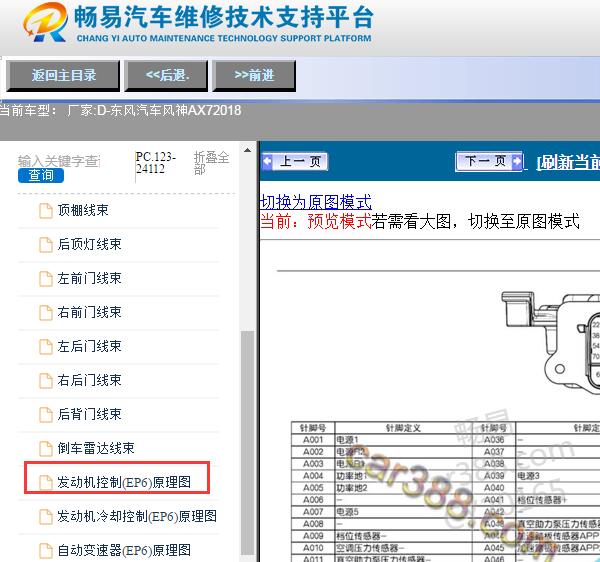Click the A007 pin number cell
Screen dimensions: 600x562
coord(313,512)
